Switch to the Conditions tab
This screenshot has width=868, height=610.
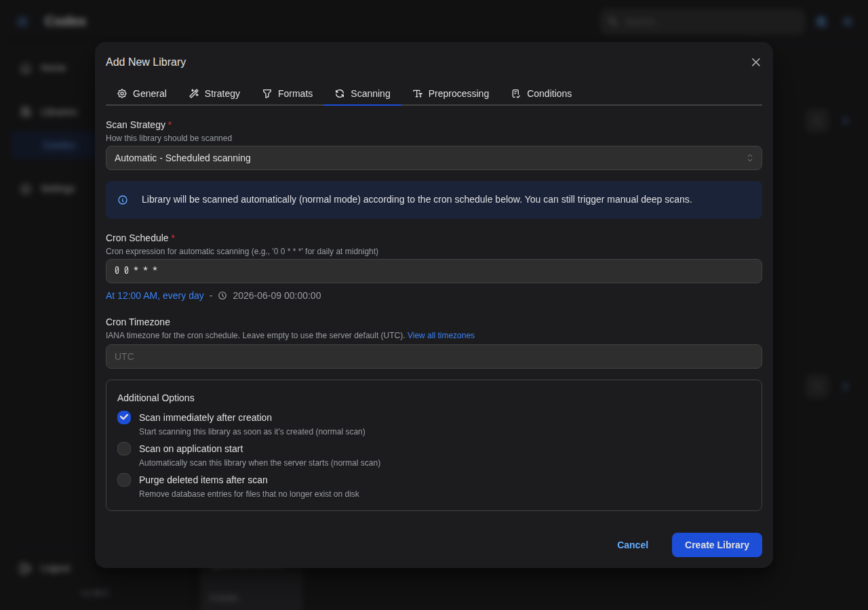pos(541,94)
